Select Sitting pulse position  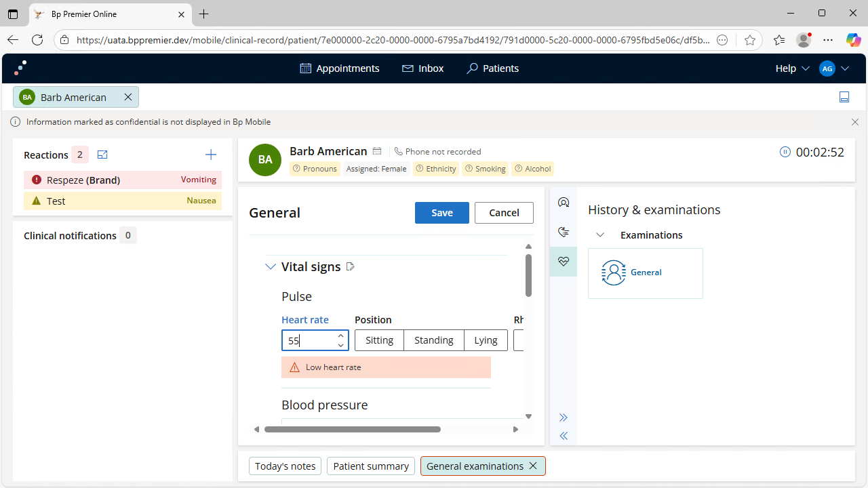coord(379,340)
